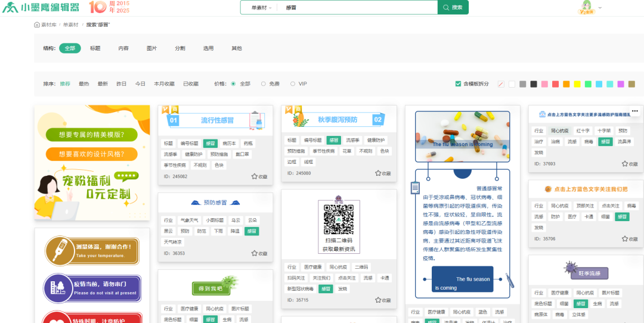This screenshot has height=323, width=644.
Task: Click the 红十字 tag
Action: pyautogui.click(x=583, y=131)
